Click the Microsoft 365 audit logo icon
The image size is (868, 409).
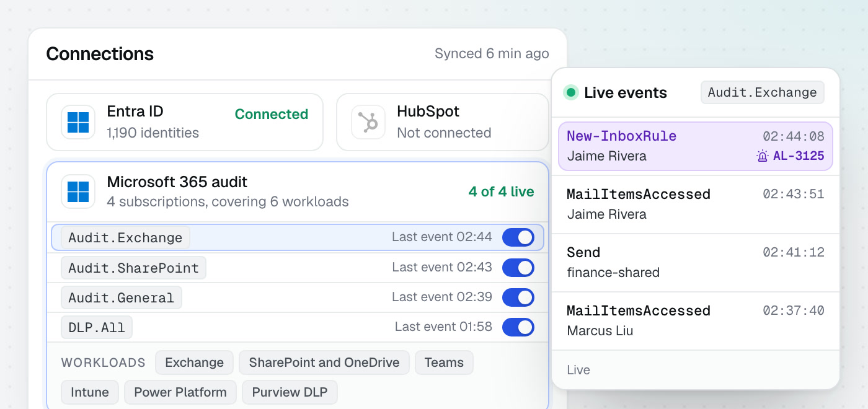[78, 191]
